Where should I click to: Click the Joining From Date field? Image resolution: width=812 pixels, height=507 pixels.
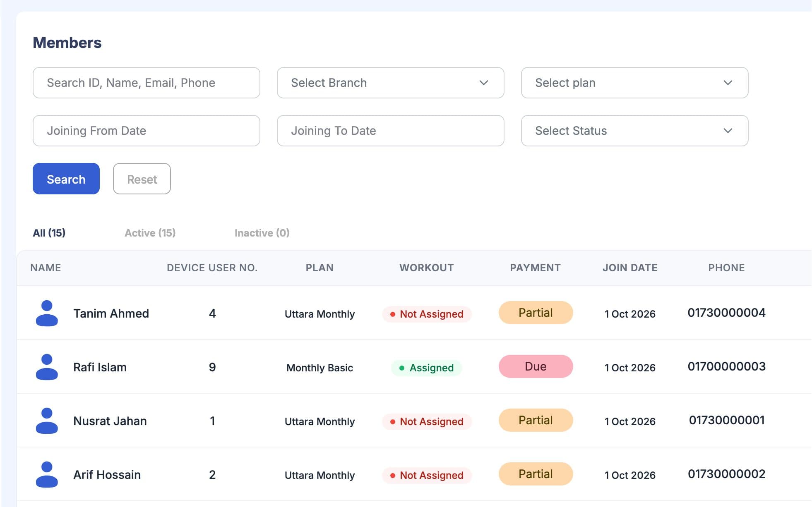tap(147, 131)
